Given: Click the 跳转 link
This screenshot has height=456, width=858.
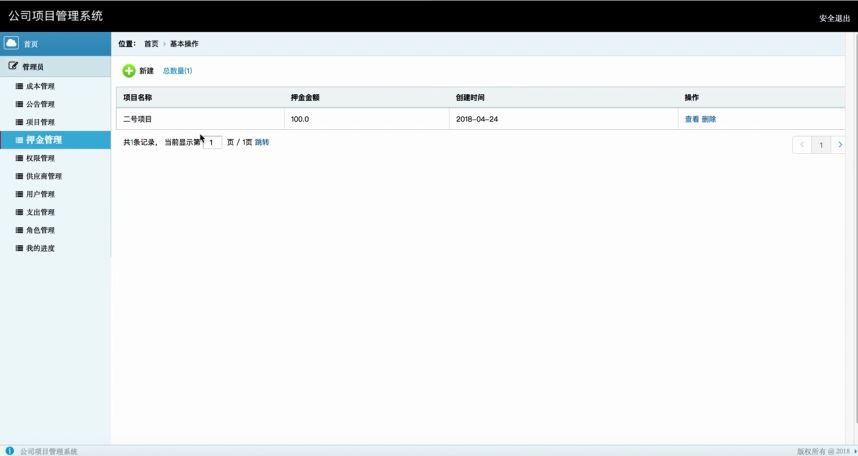Looking at the screenshot, I should tap(262, 142).
